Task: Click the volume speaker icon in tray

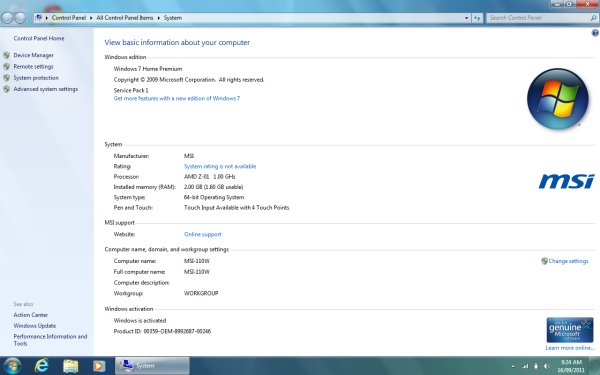Action: [x=547, y=367]
